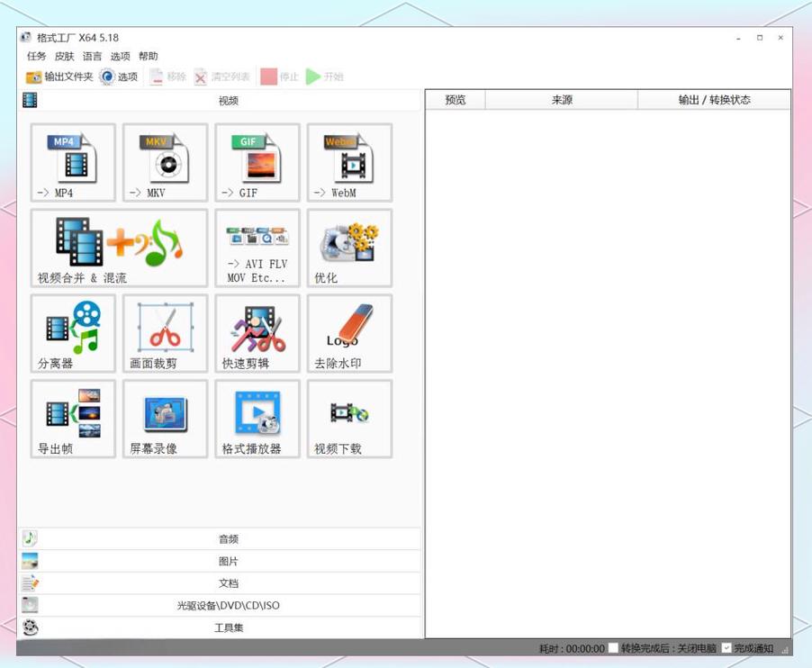The height and width of the screenshot is (668, 812).
Task: Launch the 去除水印 watermark remover
Action: pyautogui.click(x=349, y=333)
